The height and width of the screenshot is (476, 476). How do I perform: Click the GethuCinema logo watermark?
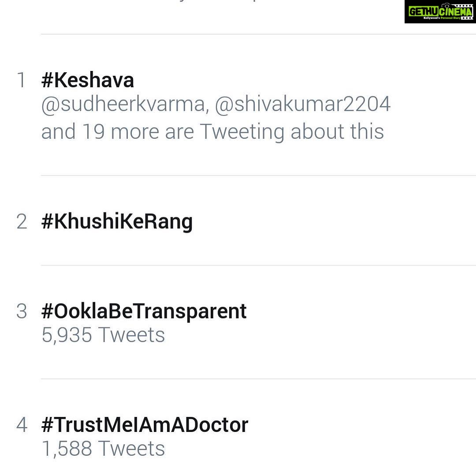pyautogui.click(x=440, y=11)
